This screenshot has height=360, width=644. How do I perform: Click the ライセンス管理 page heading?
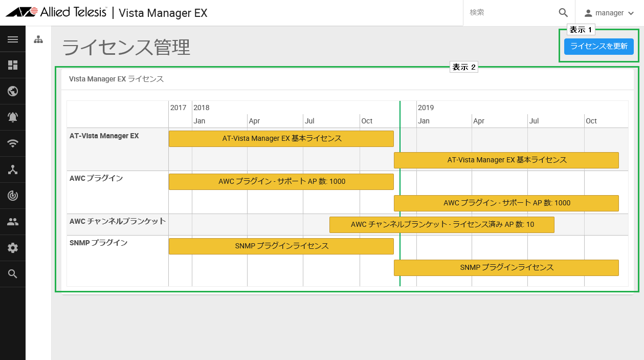(126, 48)
